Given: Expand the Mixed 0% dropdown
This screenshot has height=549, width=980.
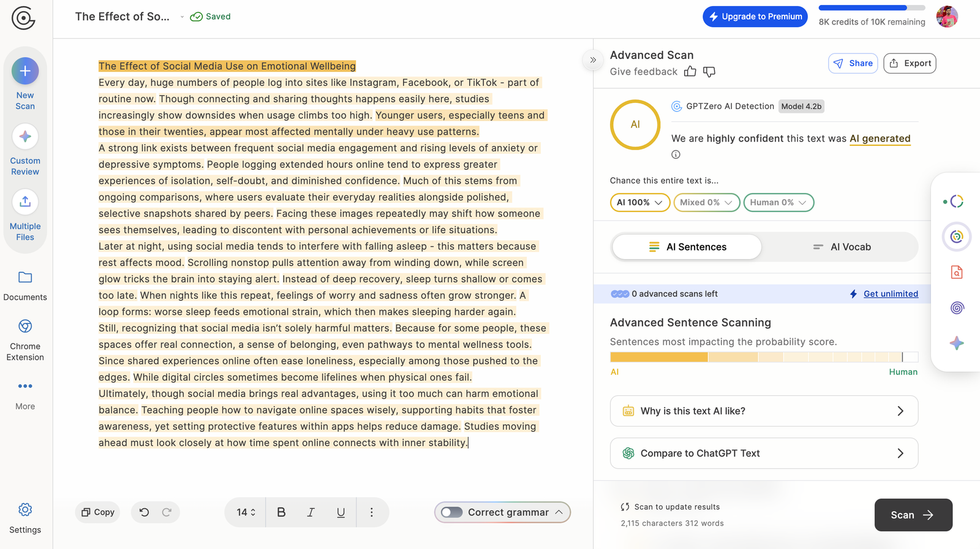Looking at the screenshot, I should point(706,203).
